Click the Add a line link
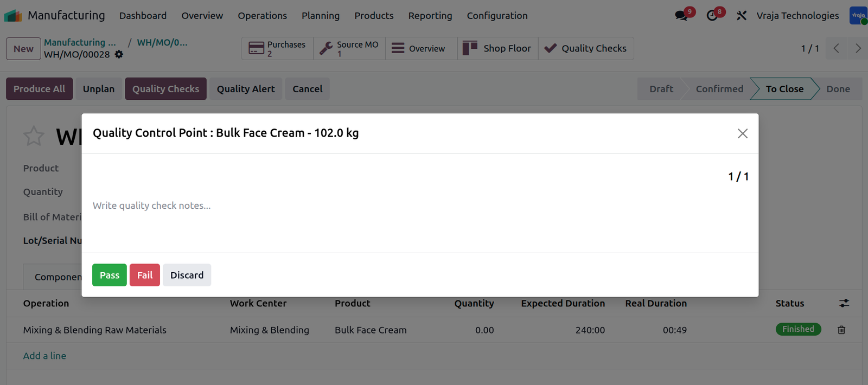This screenshot has height=385, width=868. coord(44,356)
